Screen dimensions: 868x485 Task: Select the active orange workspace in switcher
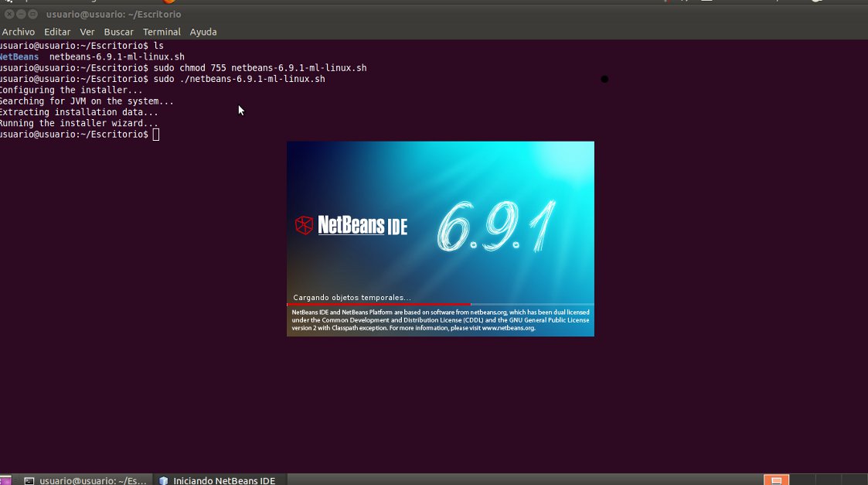tap(776, 480)
